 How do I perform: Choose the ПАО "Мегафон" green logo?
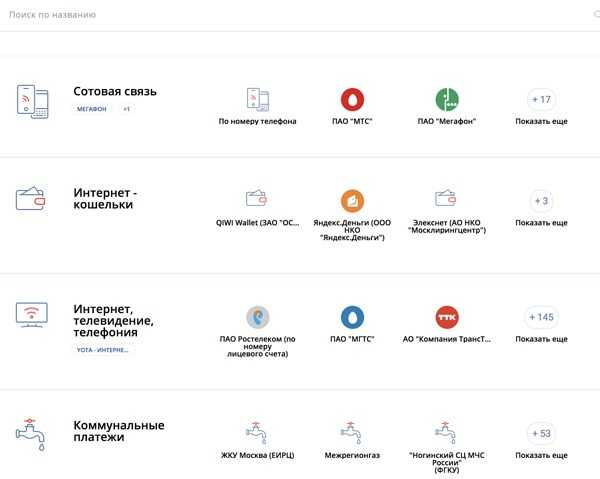[447, 99]
